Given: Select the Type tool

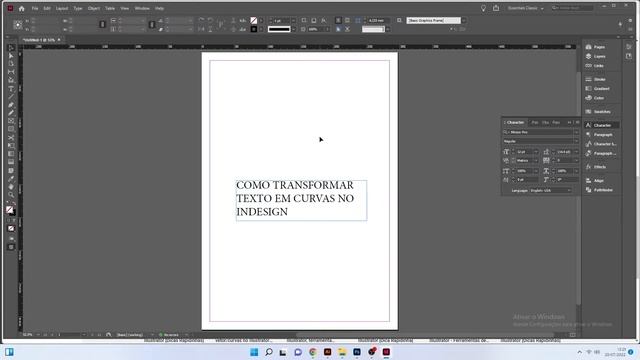Looking at the screenshot, I should [11, 89].
